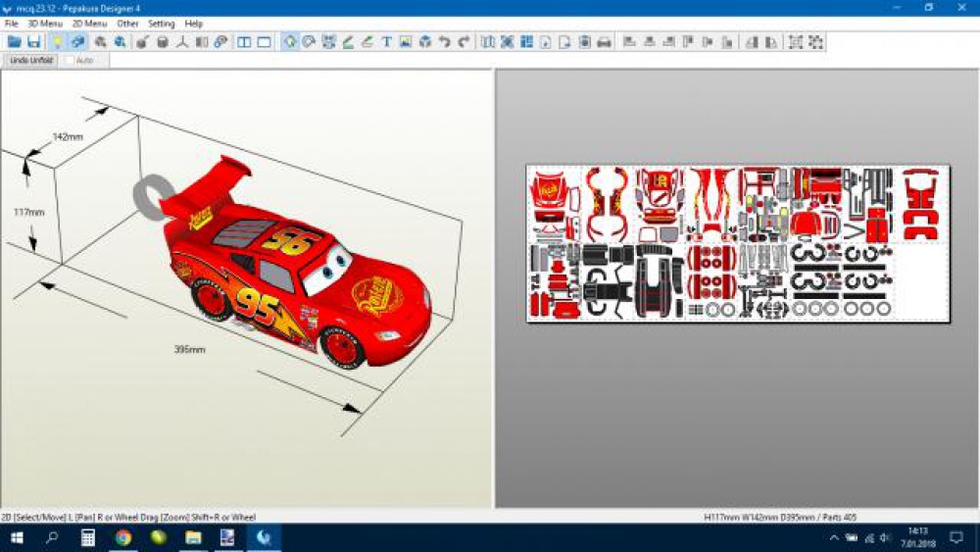
Task: Select the Text (T) tool
Action: [x=387, y=42]
